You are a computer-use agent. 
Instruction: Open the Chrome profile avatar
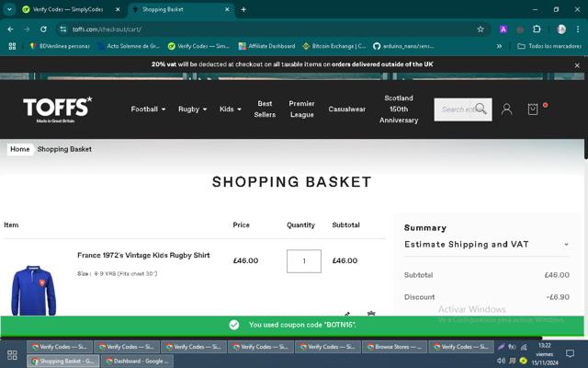click(561, 29)
